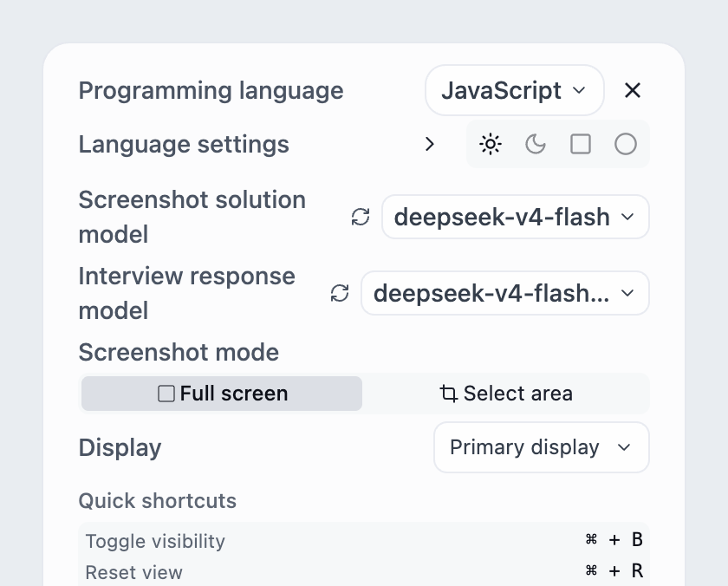Choose Select area screenshot mode
This screenshot has height=586, width=728.
click(x=505, y=394)
